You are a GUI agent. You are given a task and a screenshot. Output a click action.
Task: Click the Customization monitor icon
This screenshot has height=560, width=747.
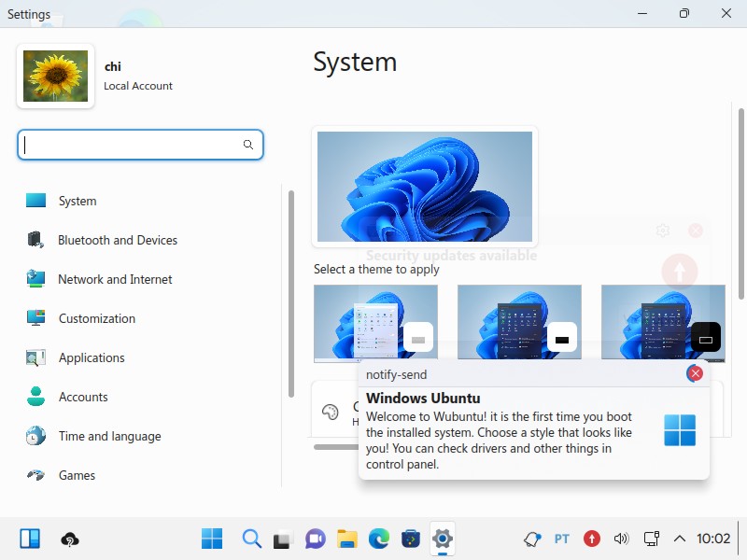35,318
